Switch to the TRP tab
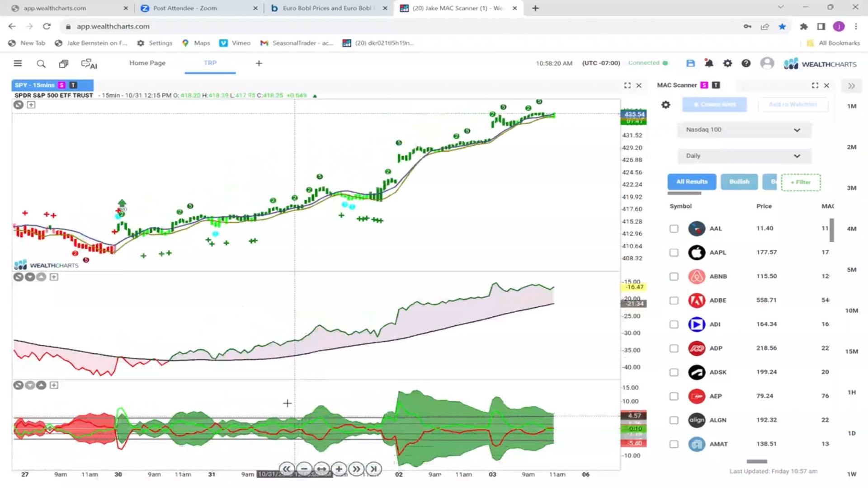The image size is (868, 488). [210, 63]
